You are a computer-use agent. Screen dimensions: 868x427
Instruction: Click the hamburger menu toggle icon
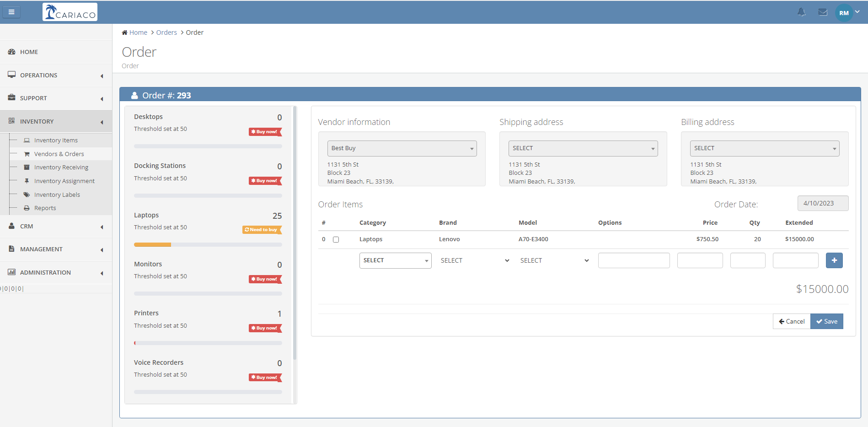[11, 12]
